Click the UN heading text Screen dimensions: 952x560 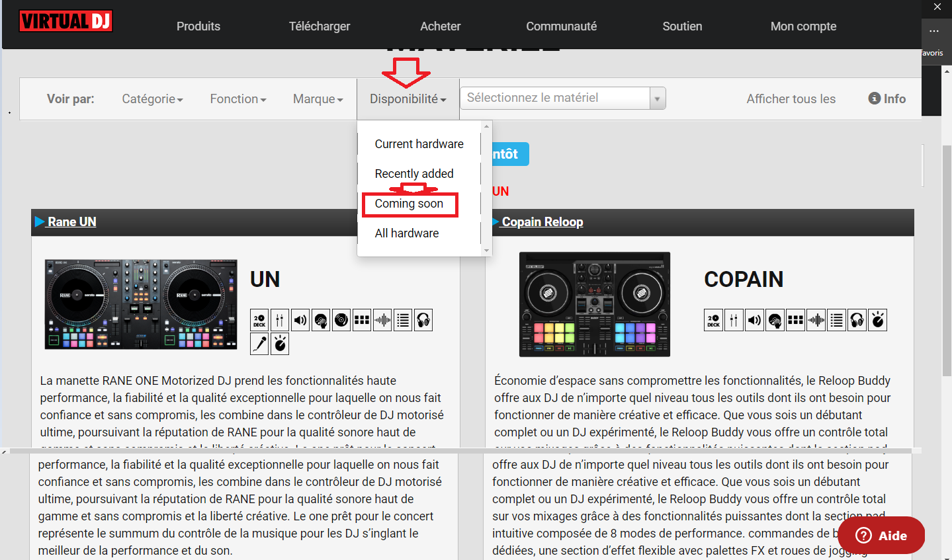(x=265, y=279)
